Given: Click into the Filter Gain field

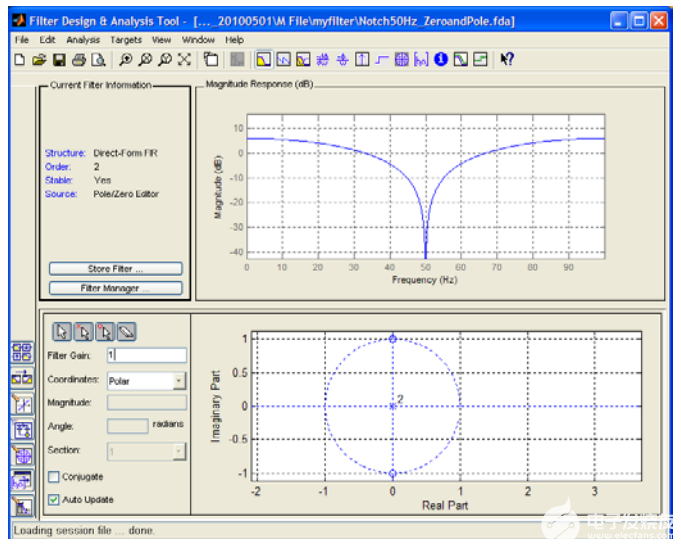Looking at the screenshot, I should [146, 355].
